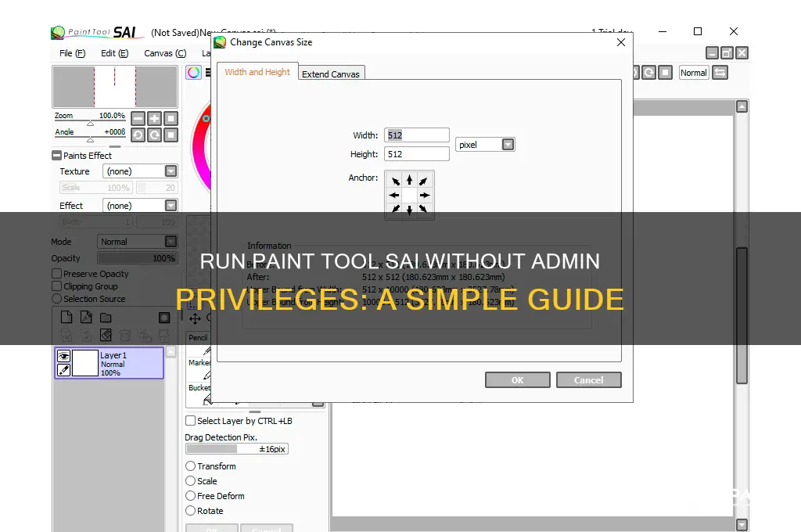Viewport: 801px width, 532px height.
Task: Create a new linework pen layer
Action: tap(86, 318)
